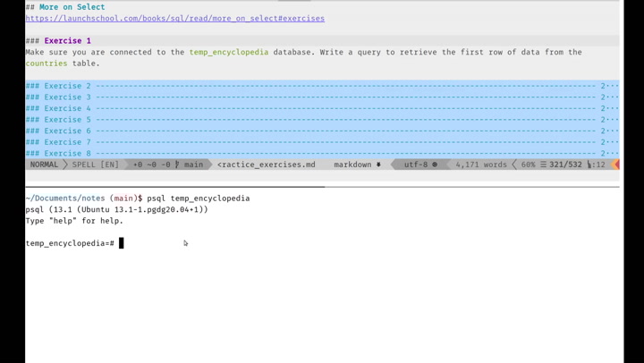Click the file format icon after 'utf-8'

pos(435,165)
